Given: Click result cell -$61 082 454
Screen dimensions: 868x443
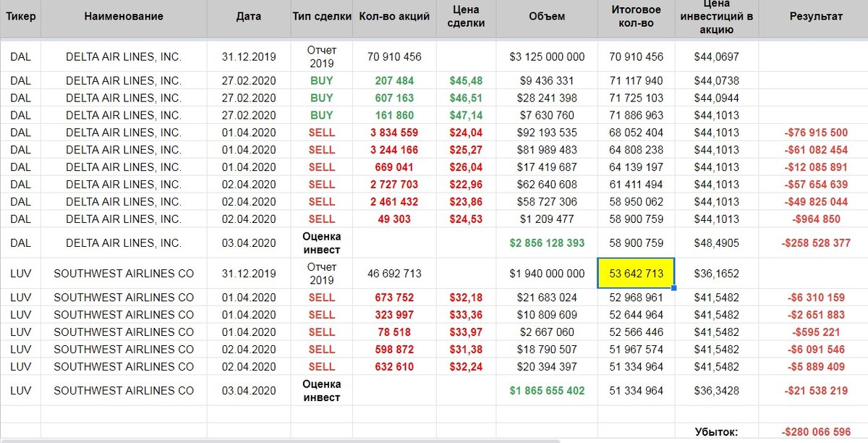Looking at the screenshot, I should 816,150.
